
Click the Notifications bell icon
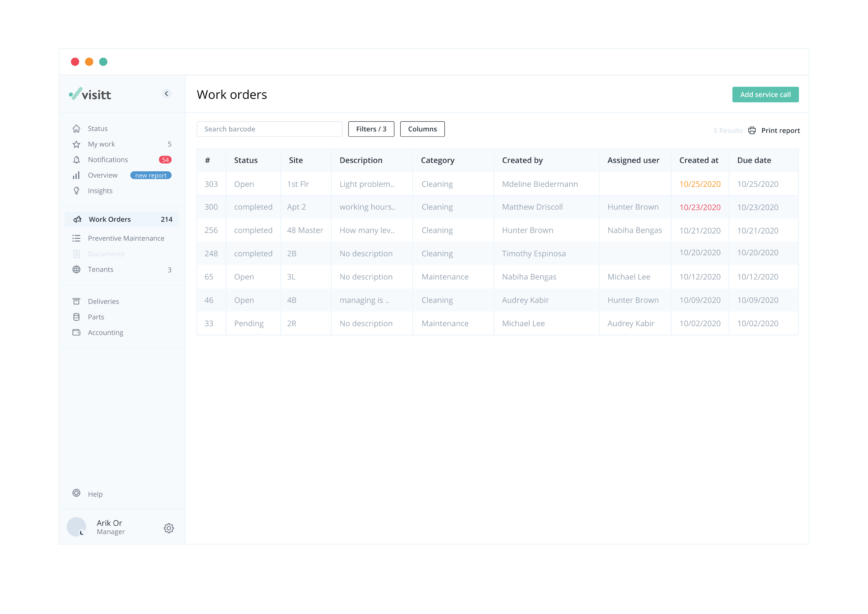tap(76, 160)
